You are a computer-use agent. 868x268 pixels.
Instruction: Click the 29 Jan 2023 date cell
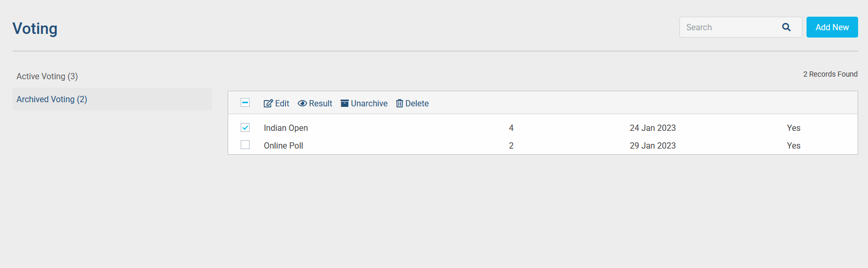[652, 145]
